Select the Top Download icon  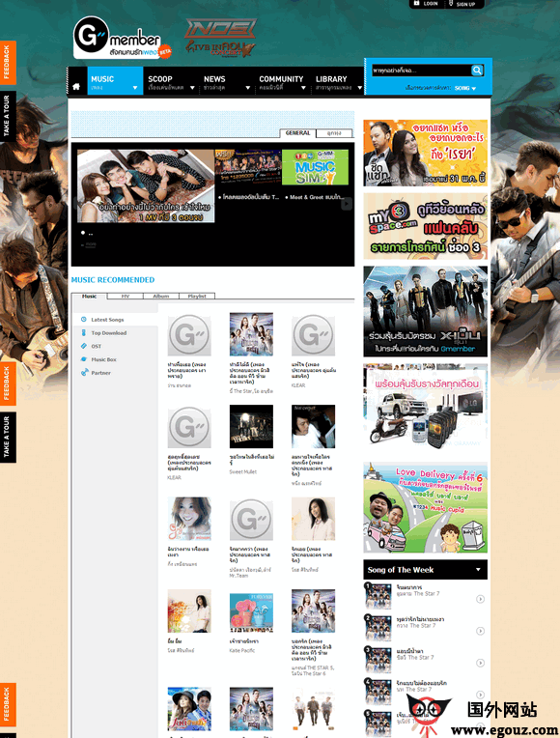click(84, 332)
